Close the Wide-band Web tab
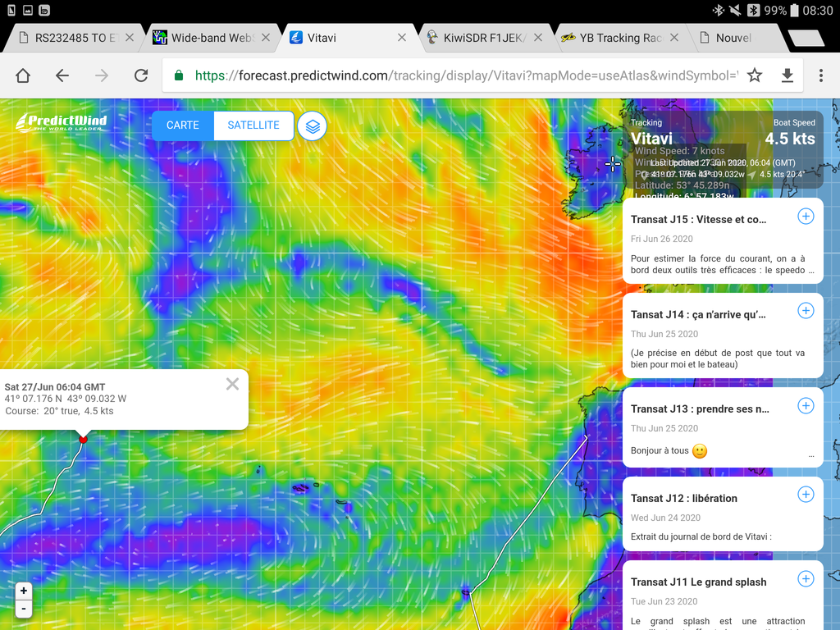 click(266, 38)
